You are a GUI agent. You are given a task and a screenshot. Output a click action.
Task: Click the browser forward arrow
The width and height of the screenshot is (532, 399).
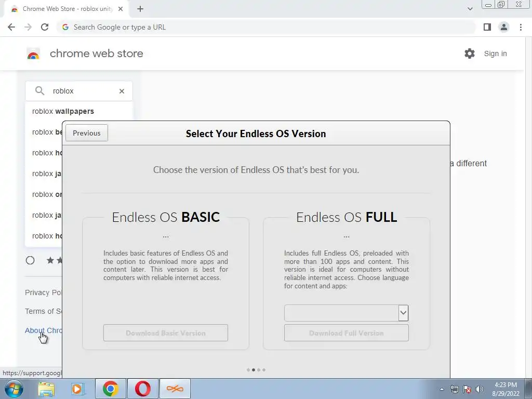pyautogui.click(x=28, y=27)
